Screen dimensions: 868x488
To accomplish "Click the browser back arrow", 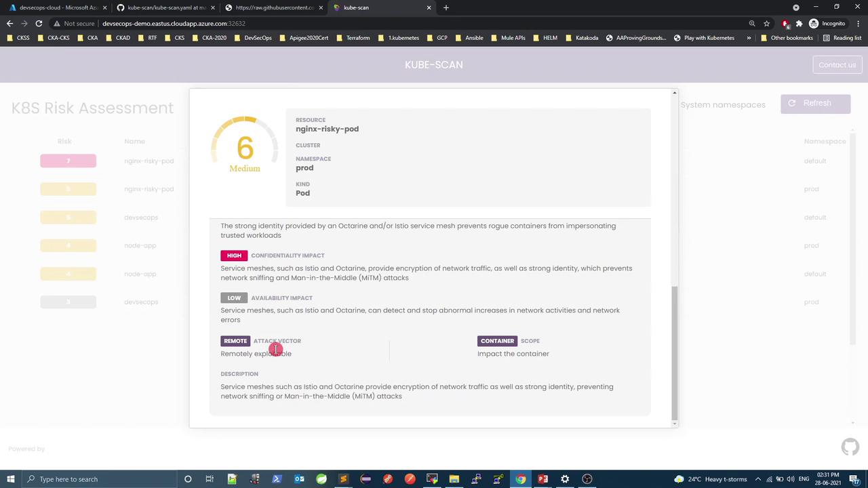I will coord(9,23).
